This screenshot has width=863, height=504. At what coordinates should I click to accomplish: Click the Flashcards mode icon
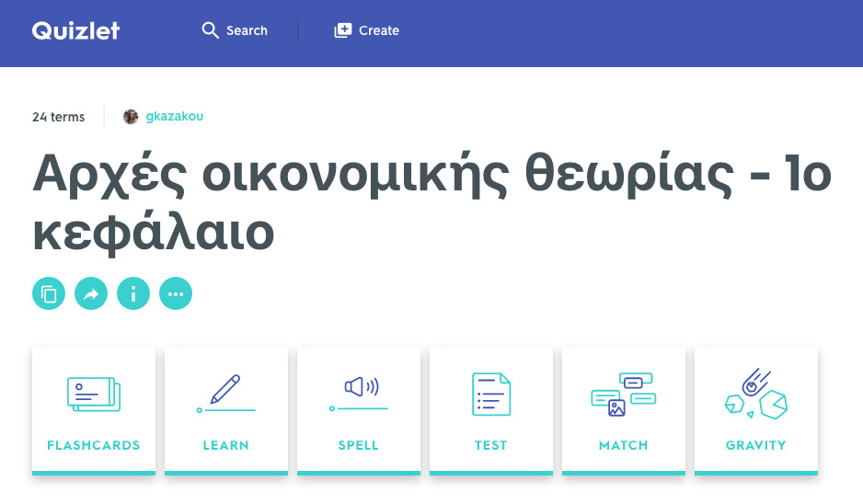[x=94, y=394]
